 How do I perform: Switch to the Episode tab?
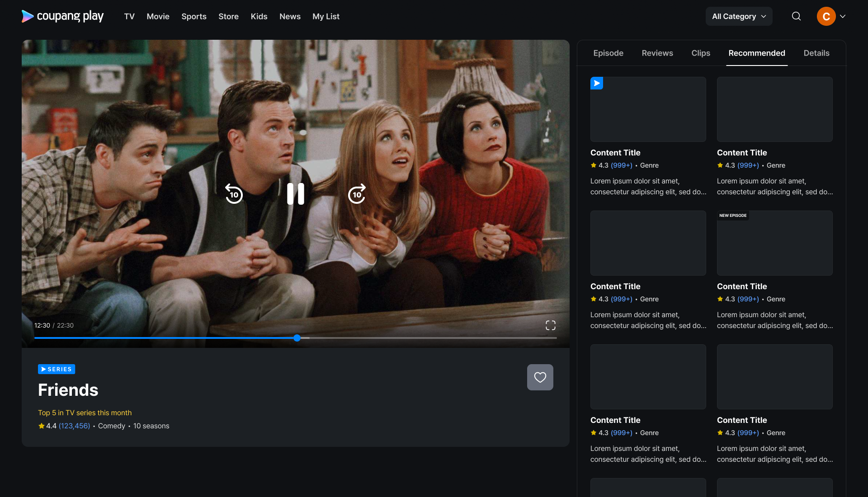[608, 53]
